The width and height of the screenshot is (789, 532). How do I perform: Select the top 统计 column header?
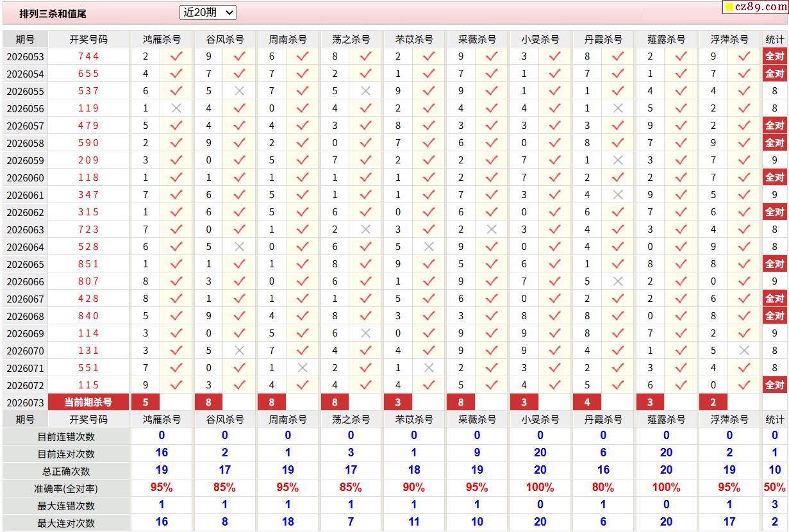tap(774, 39)
